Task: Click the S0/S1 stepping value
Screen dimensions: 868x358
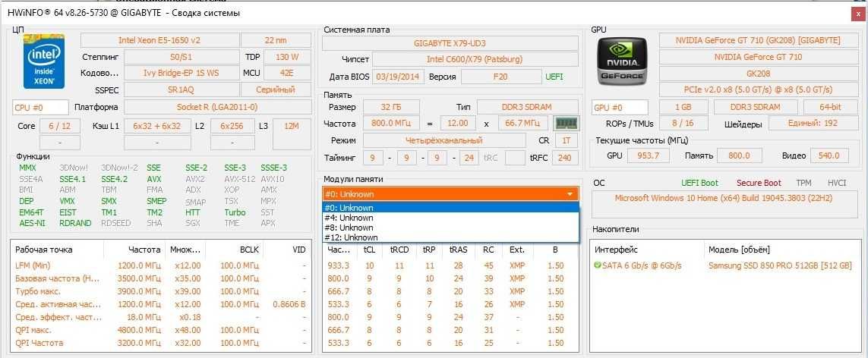Action: point(182,57)
